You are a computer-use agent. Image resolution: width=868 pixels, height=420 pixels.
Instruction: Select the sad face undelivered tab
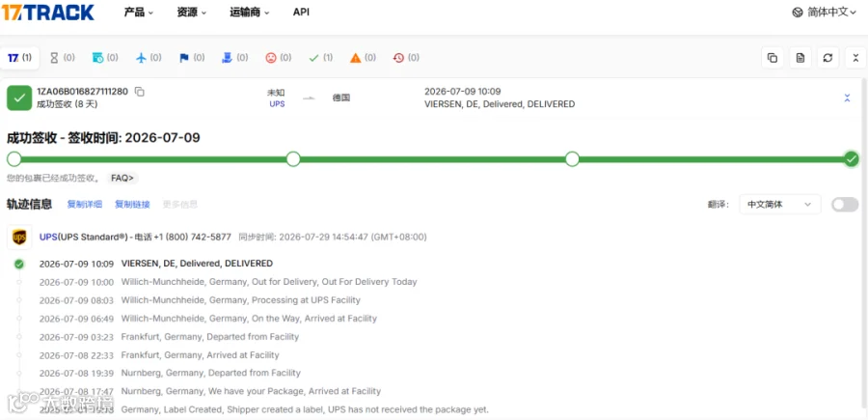tap(278, 58)
